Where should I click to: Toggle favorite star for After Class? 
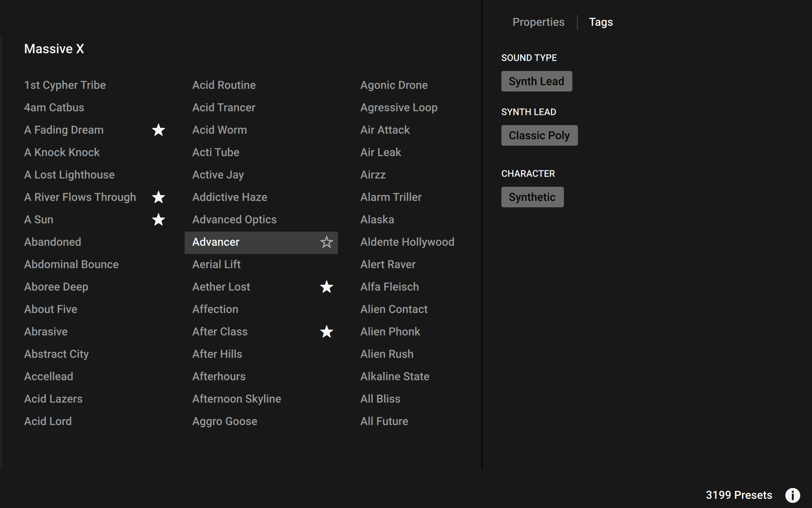pos(327,332)
